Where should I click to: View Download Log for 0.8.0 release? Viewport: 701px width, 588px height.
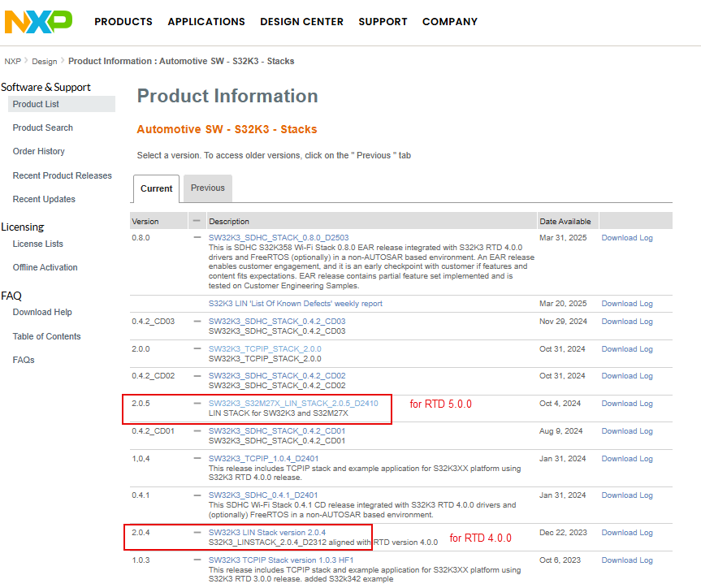coord(626,237)
